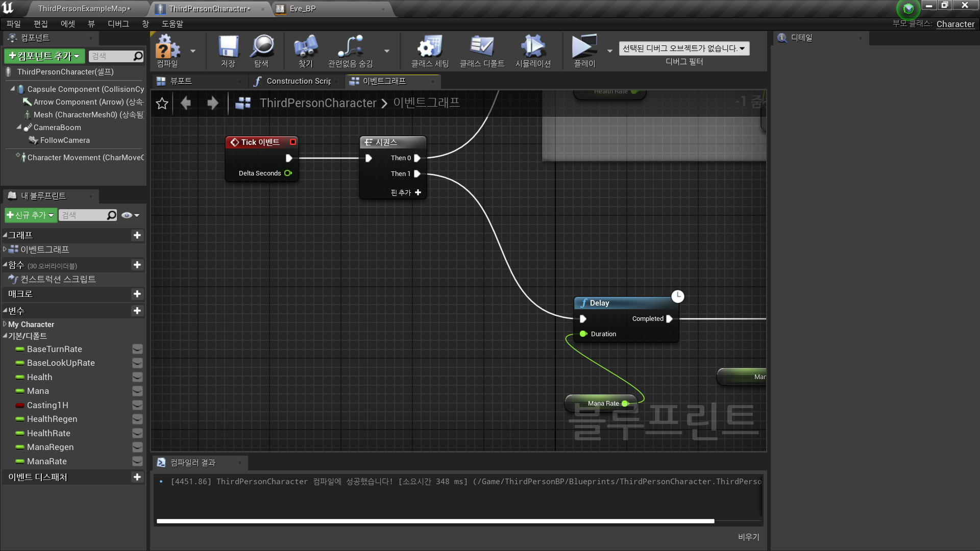Open the parent class Character link
980x551 pixels.
(955, 24)
